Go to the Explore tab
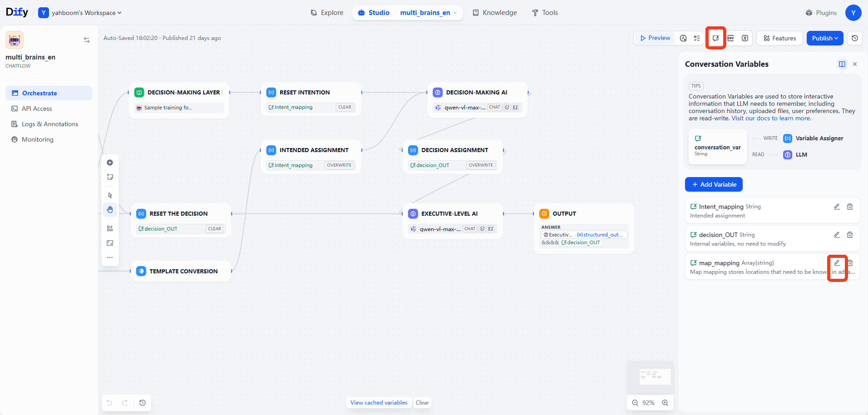This screenshot has width=868, height=415. [x=327, y=13]
